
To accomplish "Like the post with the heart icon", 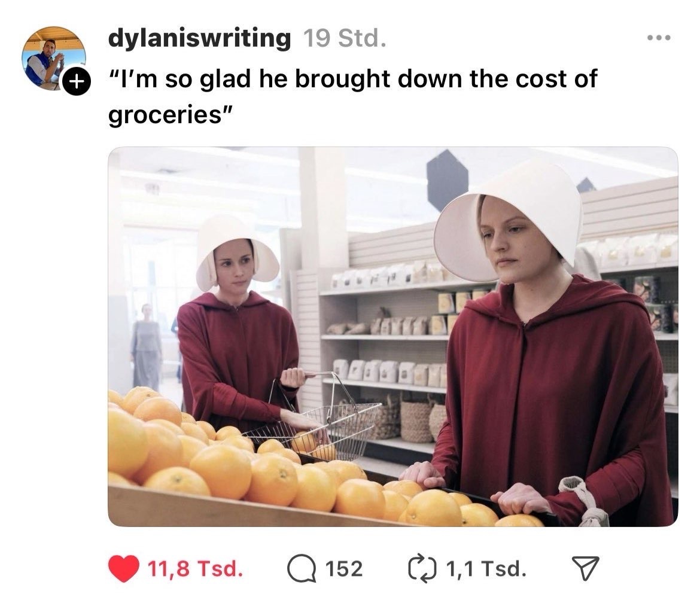I will (x=123, y=569).
